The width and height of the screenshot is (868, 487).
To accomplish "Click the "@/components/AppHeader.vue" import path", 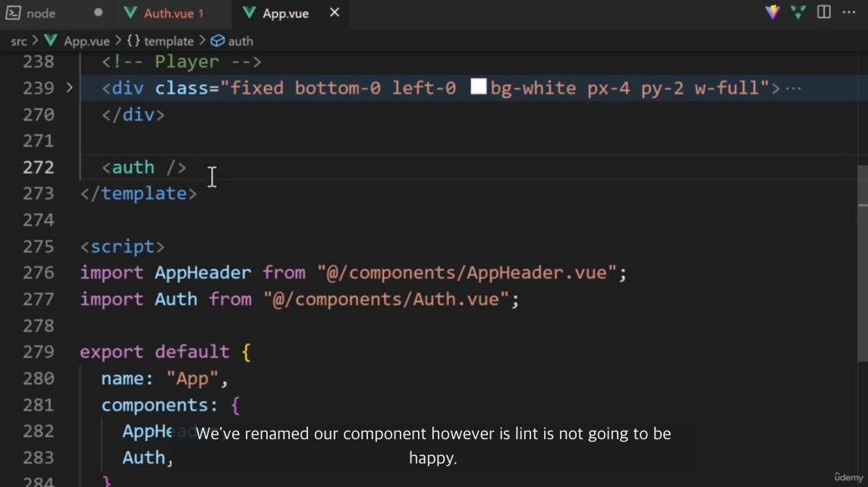I will [x=467, y=272].
